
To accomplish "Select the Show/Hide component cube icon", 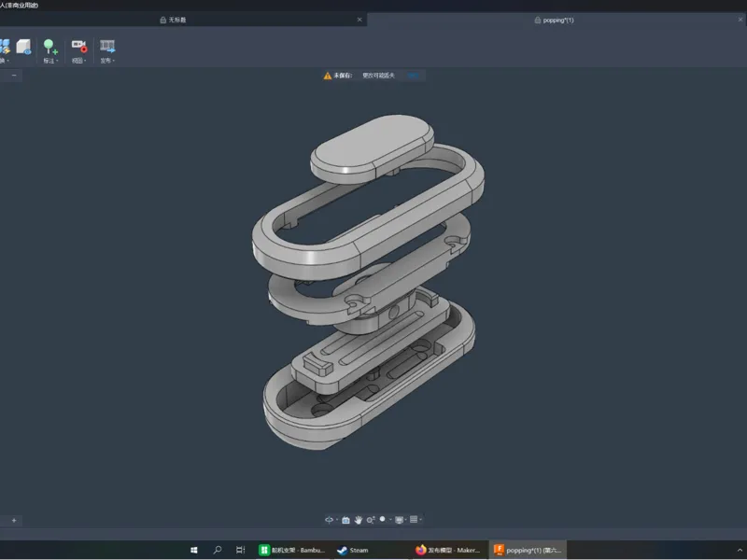I will 23,48.
